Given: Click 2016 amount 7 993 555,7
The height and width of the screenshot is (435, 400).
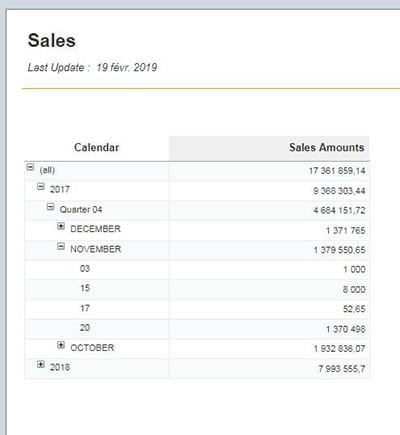Looking at the screenshot, I should pyautogui.click(x=342, y=369).
